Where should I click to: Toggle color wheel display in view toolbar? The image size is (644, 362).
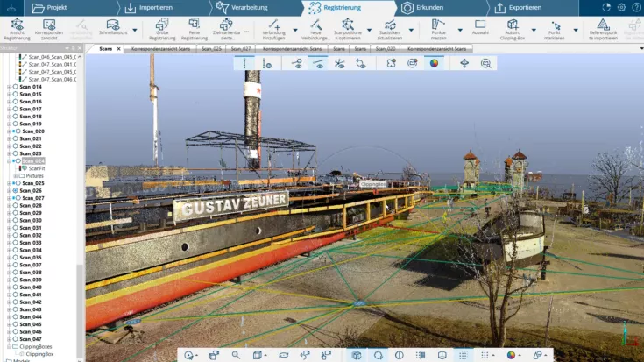point(434,63)
